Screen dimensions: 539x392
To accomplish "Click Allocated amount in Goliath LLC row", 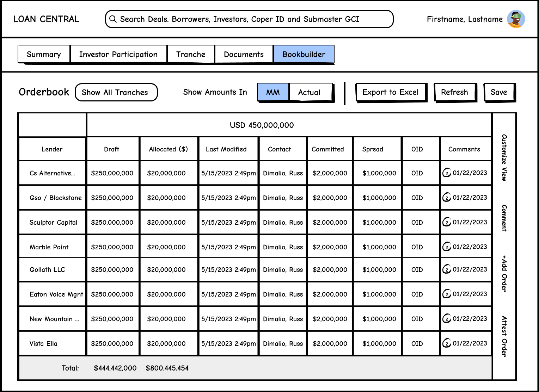I will (166, 269).
